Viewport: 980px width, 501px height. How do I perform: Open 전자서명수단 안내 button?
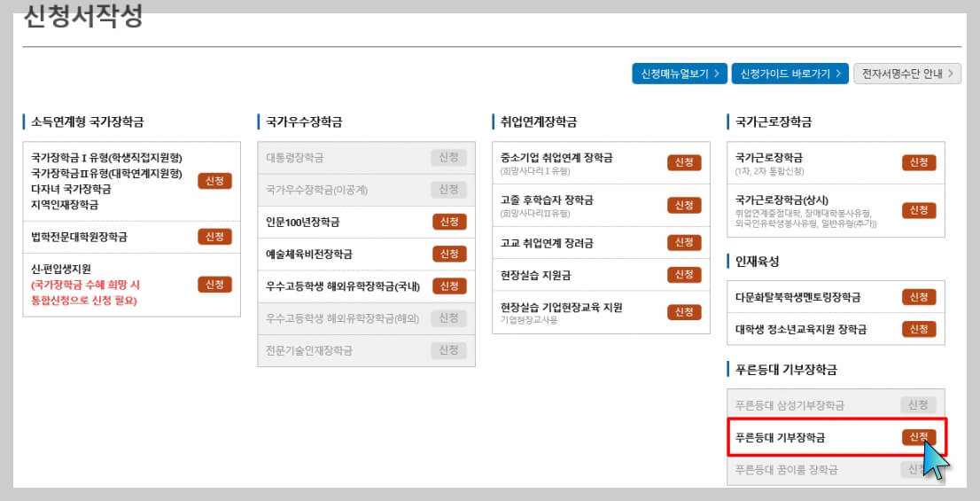pos(906,74)
